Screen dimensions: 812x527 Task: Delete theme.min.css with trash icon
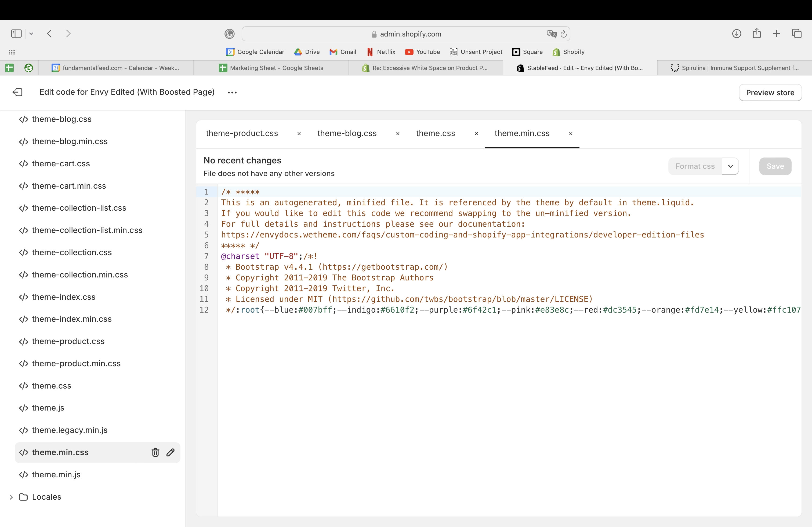[155, 452]
